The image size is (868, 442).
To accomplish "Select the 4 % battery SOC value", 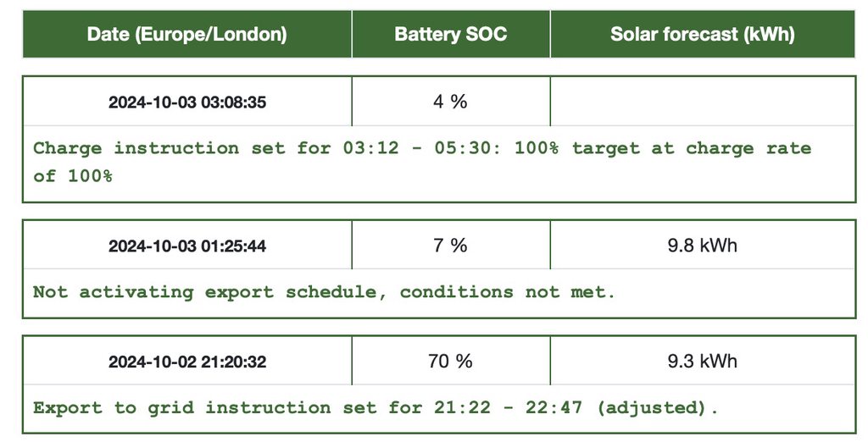I will click(450, 102).
